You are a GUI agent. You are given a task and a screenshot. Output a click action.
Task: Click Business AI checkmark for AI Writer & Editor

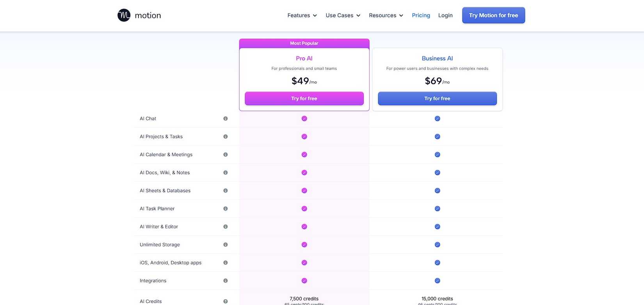pos(438,227)
